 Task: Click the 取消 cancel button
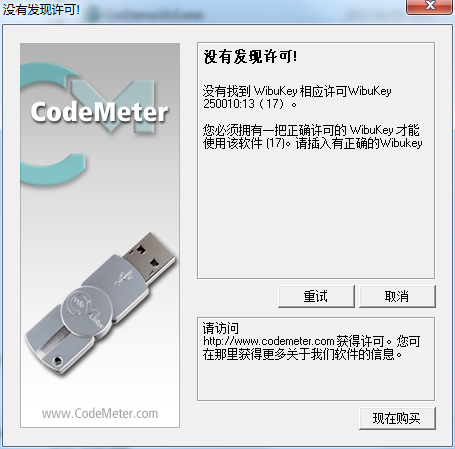397,296
